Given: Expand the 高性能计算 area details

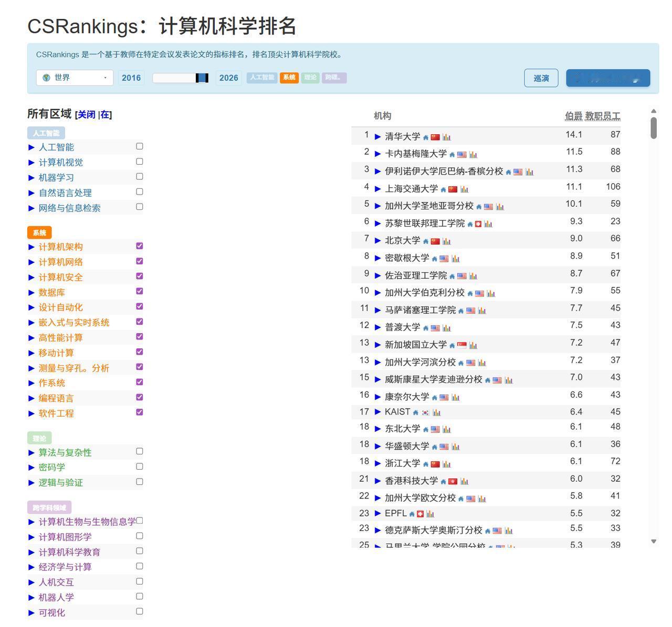Looking at the screenshot, I should 31,338.
